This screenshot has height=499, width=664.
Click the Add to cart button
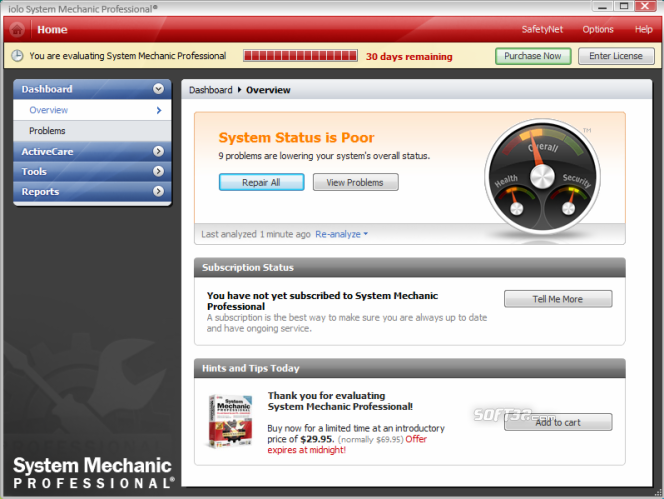click(558, 422)
